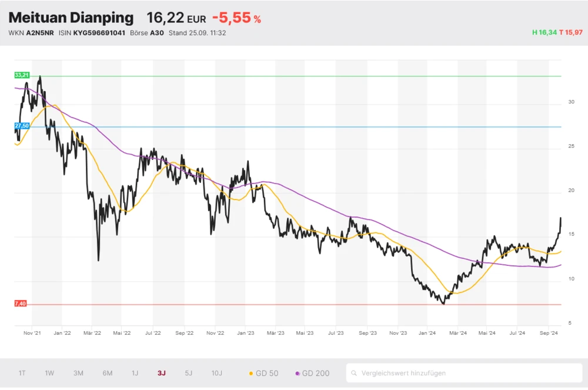Click the blue 27,50 price marker

(x=22, y=126)
